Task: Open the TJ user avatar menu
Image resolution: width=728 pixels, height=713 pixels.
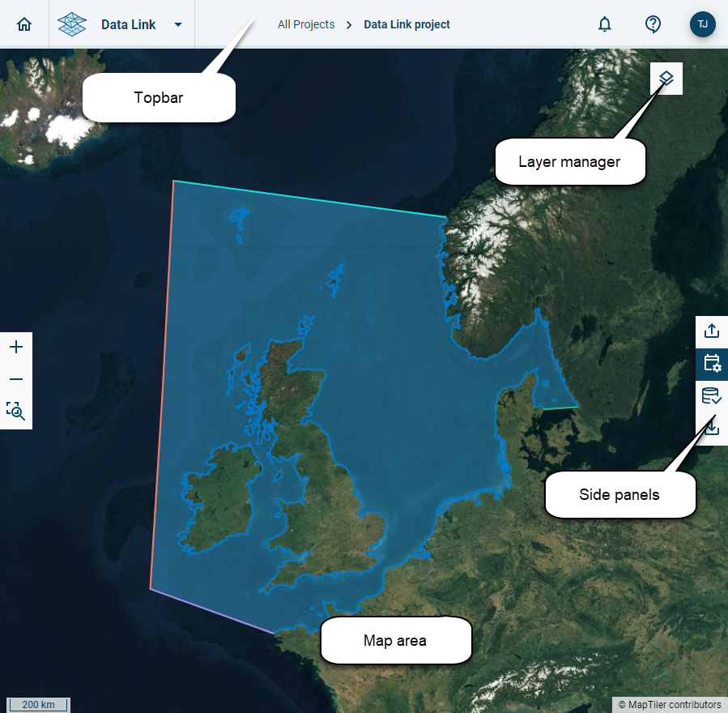Action: [x=702, y=24]
